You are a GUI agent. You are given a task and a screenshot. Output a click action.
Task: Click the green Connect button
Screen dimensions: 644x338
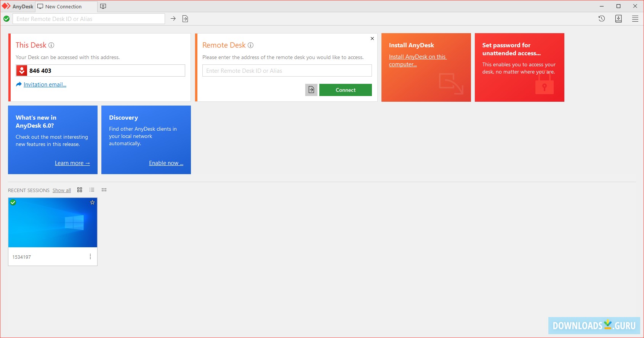(x=346, y=90)
